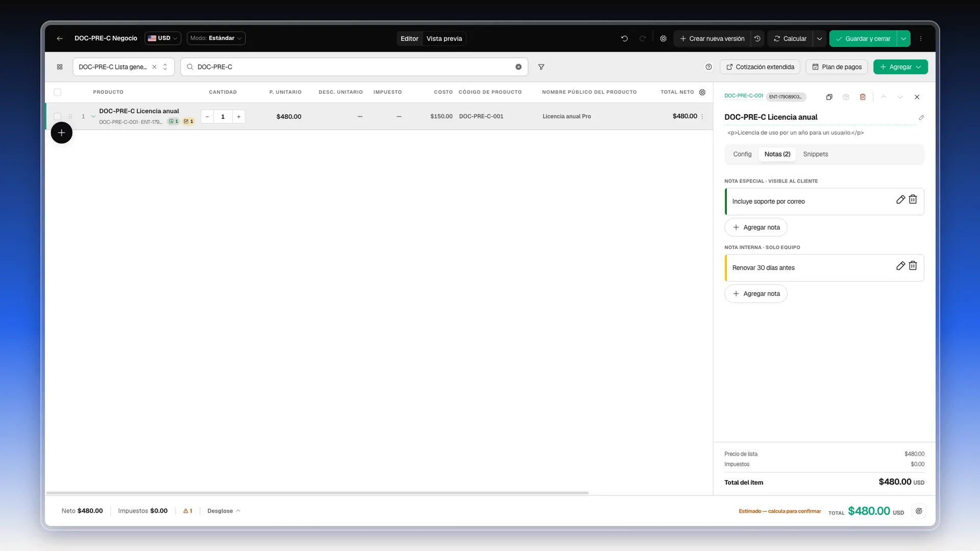Open the Config tab in side panel
Screen dimensions: 980x551
(742, 154)
